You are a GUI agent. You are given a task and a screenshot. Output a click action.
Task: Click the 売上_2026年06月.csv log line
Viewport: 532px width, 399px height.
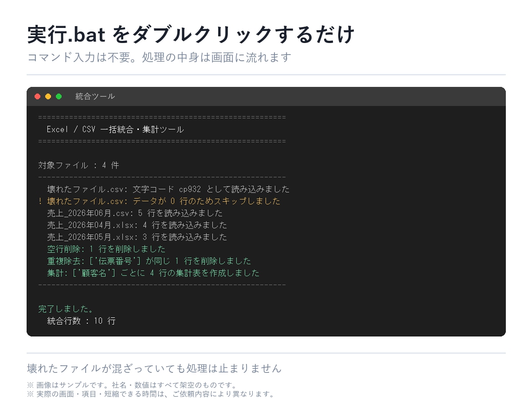[135, 213]
